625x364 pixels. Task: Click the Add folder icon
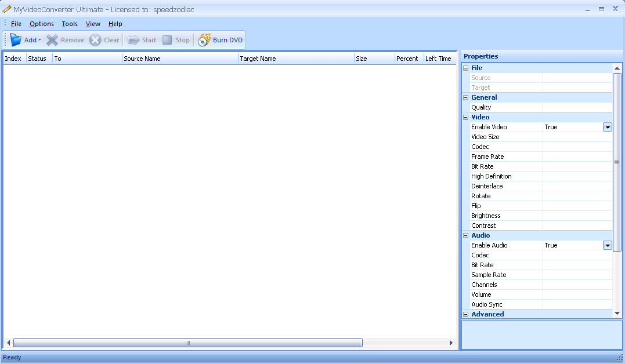click(x=16, y=40)
